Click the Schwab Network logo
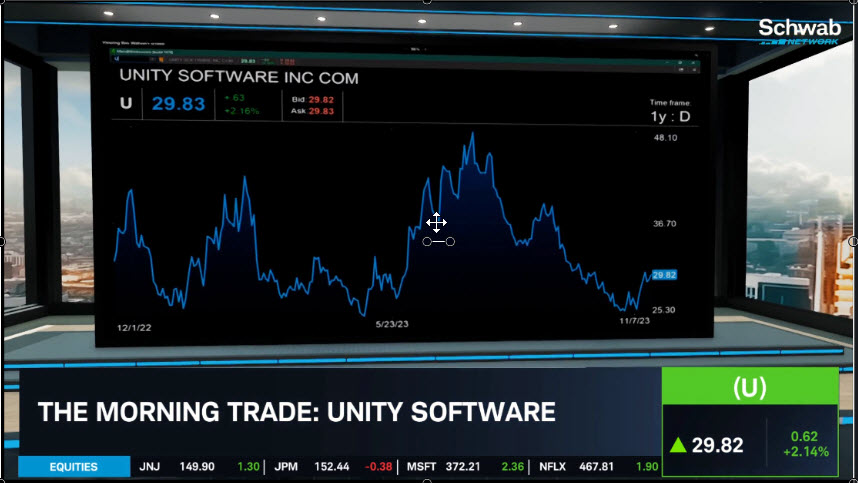The width and height of the screenshot is (858, 483). (x=799, y=32)
